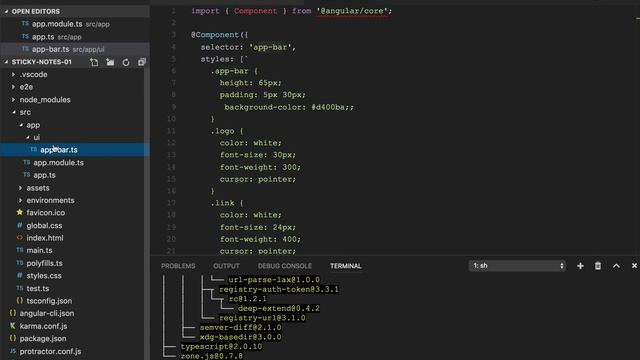Click the New File icon in explorer header

[94, 62]
